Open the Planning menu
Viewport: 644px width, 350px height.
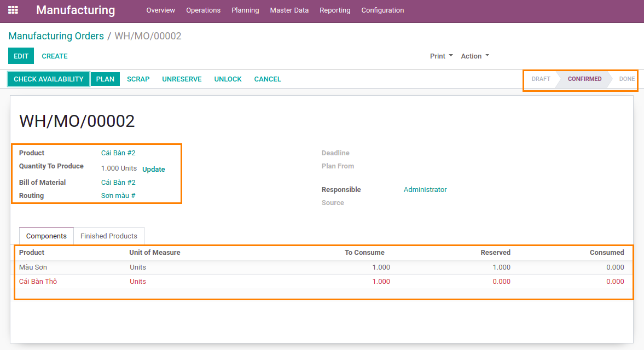point(245,10)
